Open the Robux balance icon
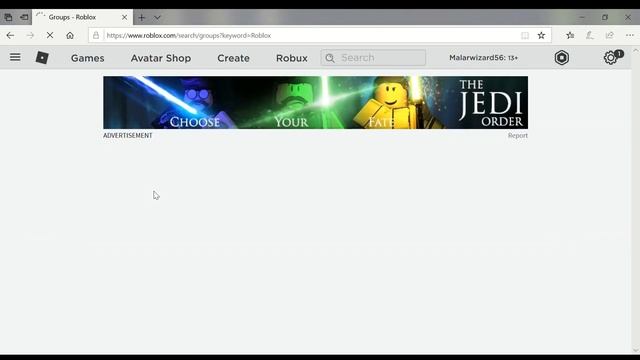 [x=562, y=58]
